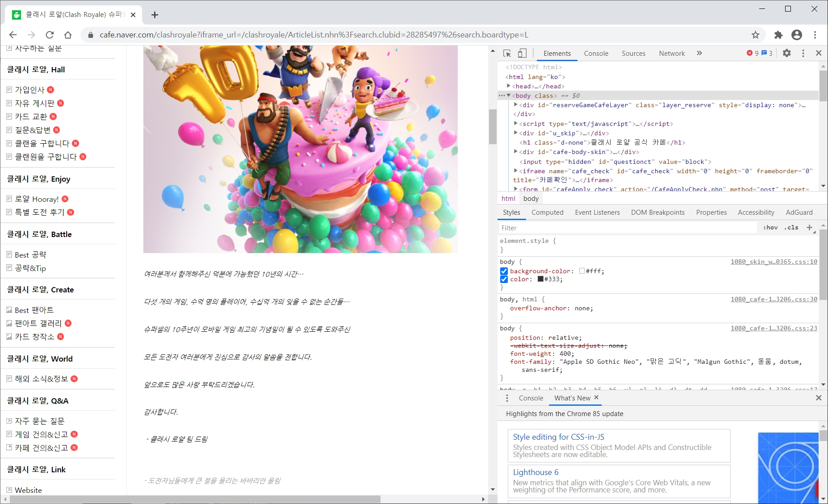Close the DevTools panel
The height and width of the screenshot is (504, 828).
coord(819,53)
